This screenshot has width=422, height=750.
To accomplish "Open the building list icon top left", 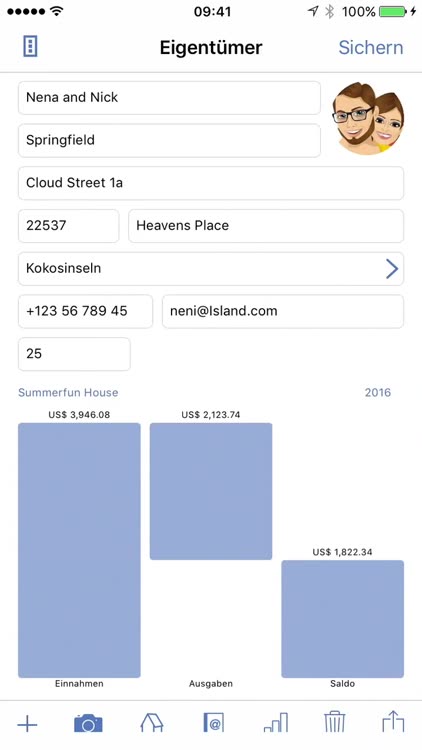I will pos(30,47).
